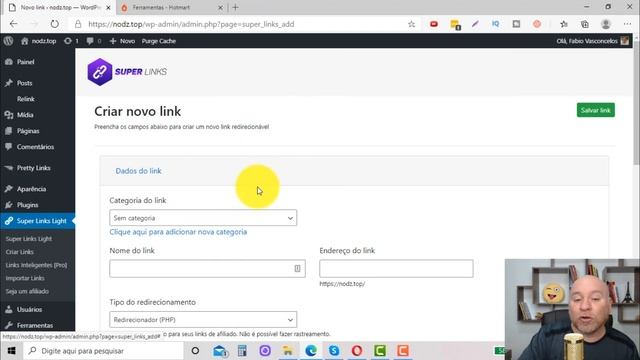This screenshot has height=360, width=640.
Task: Expand Tipo do redirecionamento dropdown
Action: pos(203,320)
